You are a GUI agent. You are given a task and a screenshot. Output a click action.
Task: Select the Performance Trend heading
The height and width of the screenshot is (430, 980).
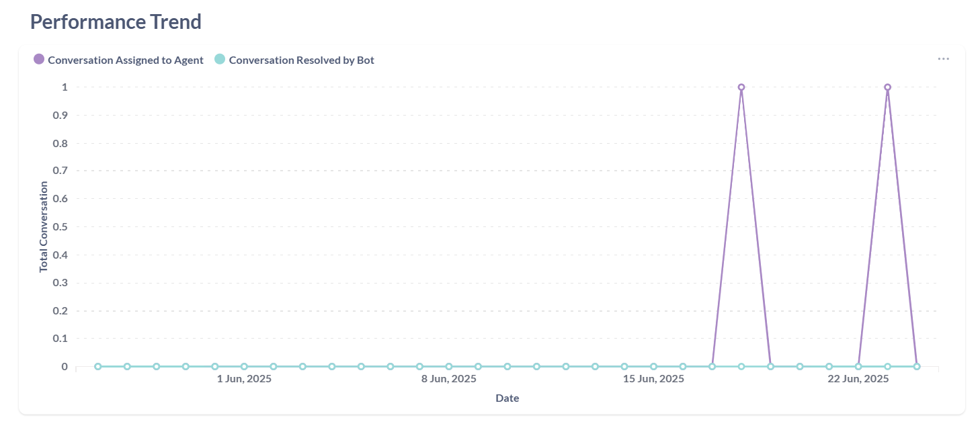point(115,21)
